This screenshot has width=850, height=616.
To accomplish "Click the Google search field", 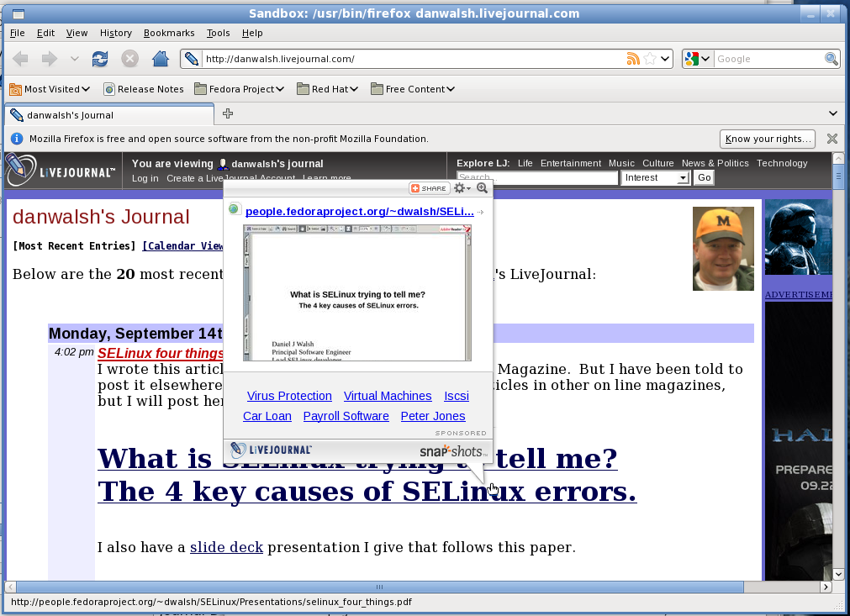I will click(x=768, y=59).
